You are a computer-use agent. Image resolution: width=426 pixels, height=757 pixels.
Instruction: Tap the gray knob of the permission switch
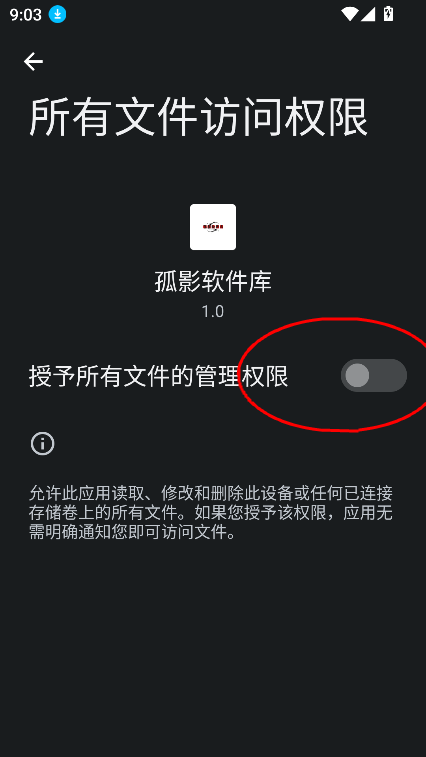[x=357, y=375]
